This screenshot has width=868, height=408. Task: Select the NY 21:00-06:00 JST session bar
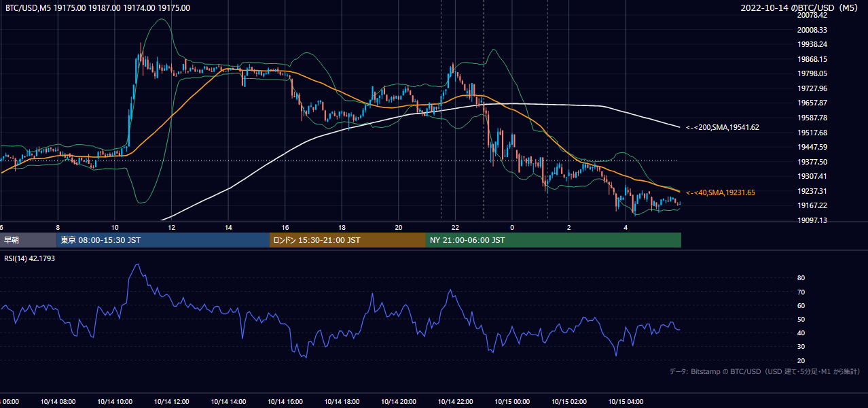(554, 240)
